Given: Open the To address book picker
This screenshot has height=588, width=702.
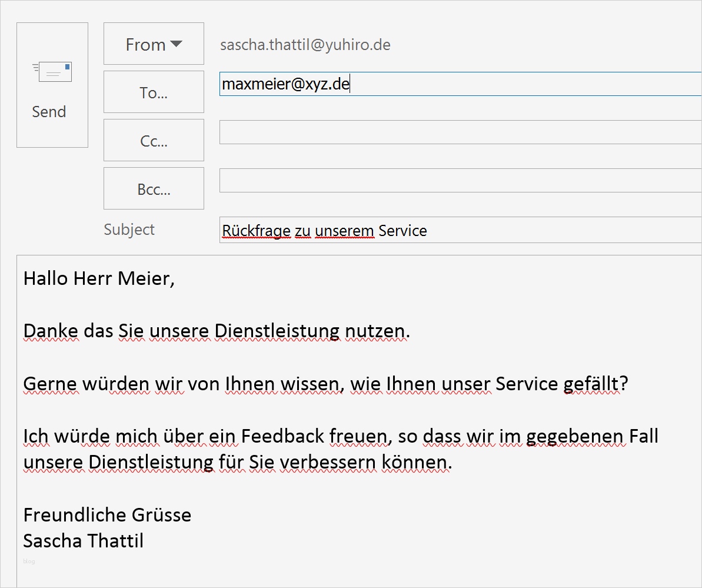Looking at the screenshot, I should pyautogui.click(x=153, y=92).
